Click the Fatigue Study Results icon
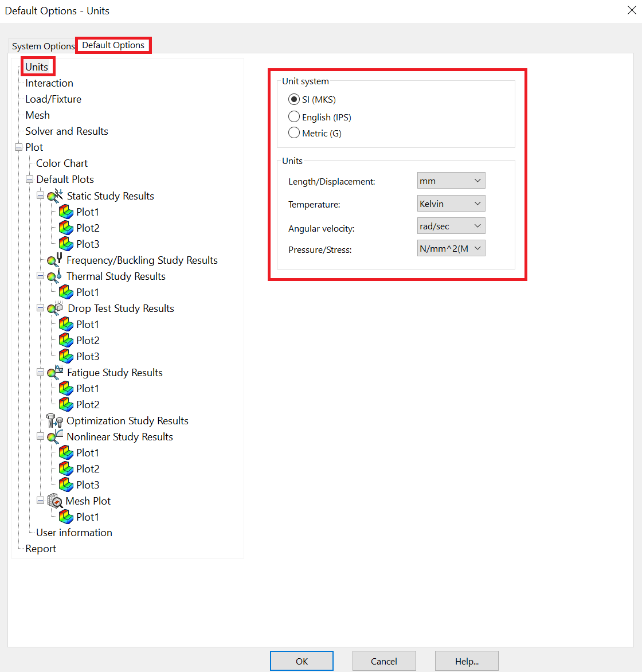The image size is (642, 672). 55,373
